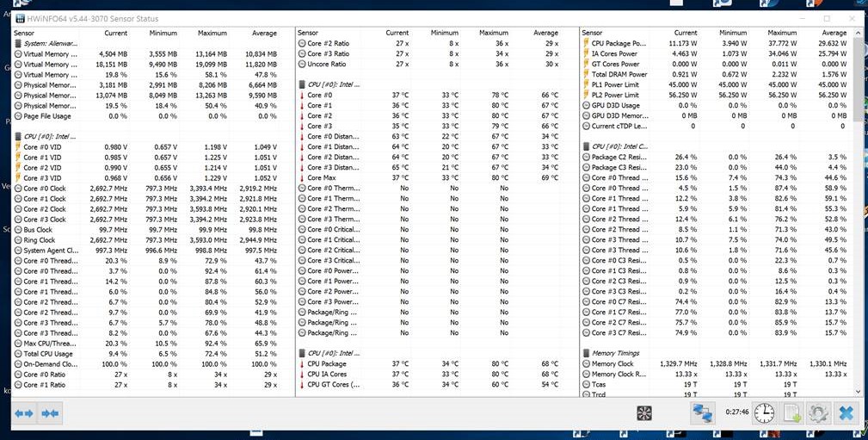Select the Total CPU Usage row
The height and width of the screenshot is (440, 868).
(47, 353)
